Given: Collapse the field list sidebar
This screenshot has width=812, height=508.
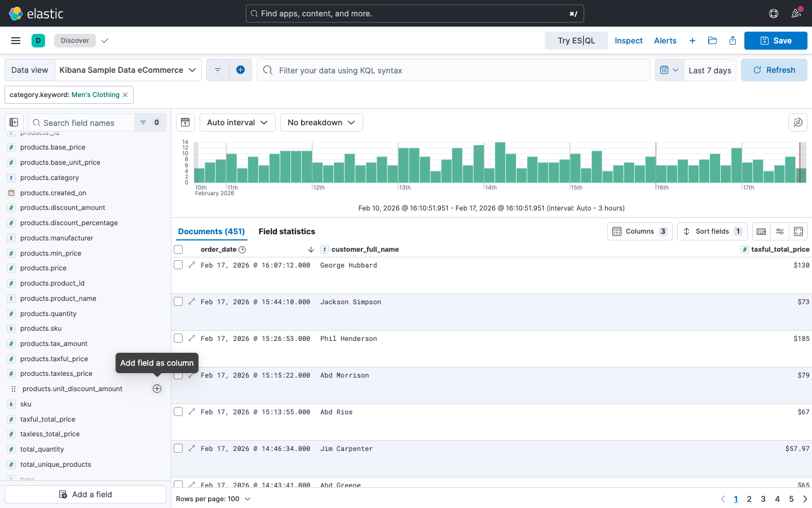Looking at the screenshot, I should click(x=14, y=122).
